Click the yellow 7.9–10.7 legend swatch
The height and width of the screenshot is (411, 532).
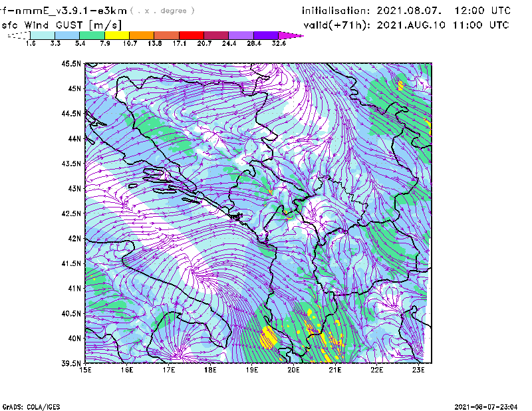(117, 35)
